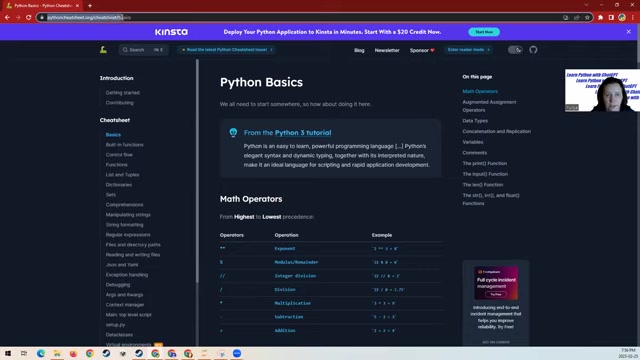The height and width of the screenshot is (360, 640).
Task: Click the Python Cheatsheet site logo
Action: (103, 50)
